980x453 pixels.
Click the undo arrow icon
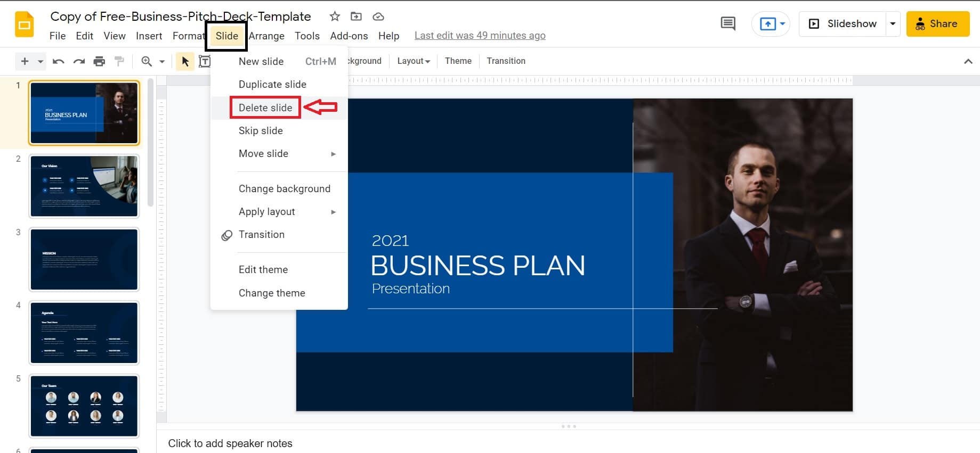click(59, 61)
